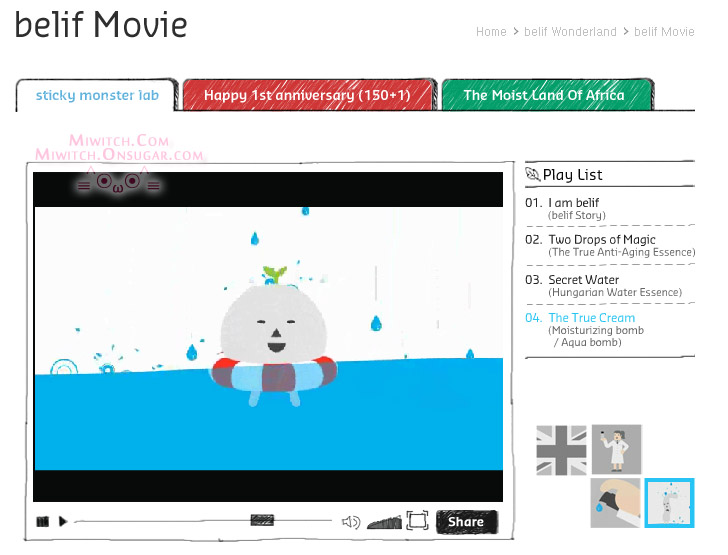Open belif Wonderland breadcrumb link

(x=570, y=32)
